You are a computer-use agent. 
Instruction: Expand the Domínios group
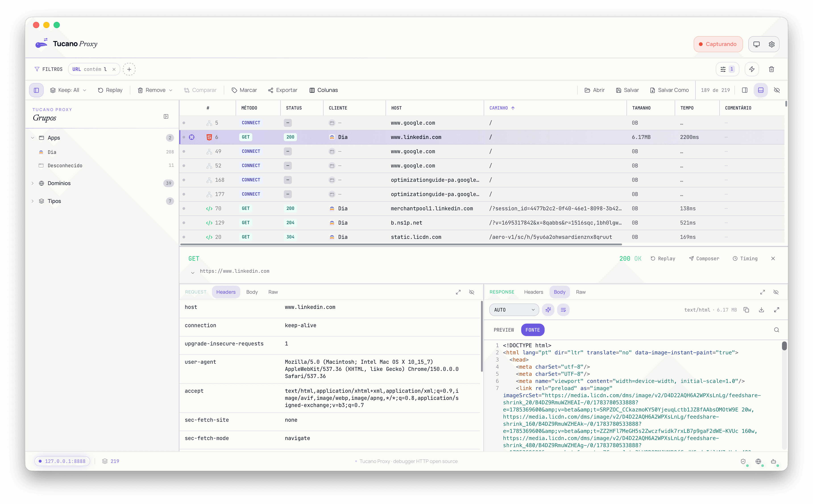click(33, 183)
